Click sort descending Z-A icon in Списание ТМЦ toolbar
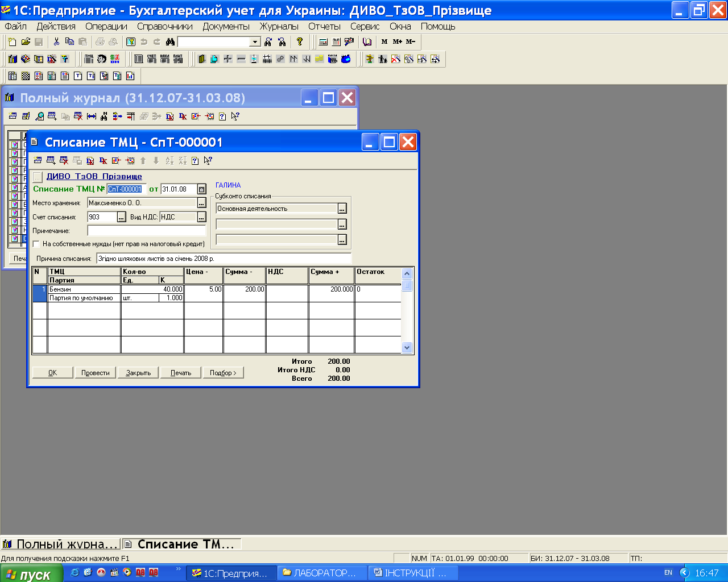The height and width of the screenshot is (582, 728). point(183,160)
